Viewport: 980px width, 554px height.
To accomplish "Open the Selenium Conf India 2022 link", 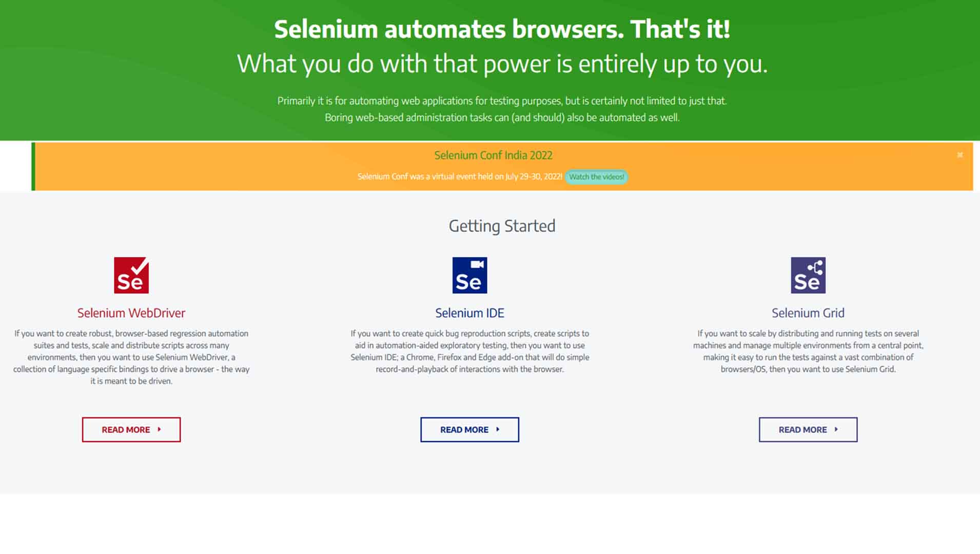I will (493, 155).
